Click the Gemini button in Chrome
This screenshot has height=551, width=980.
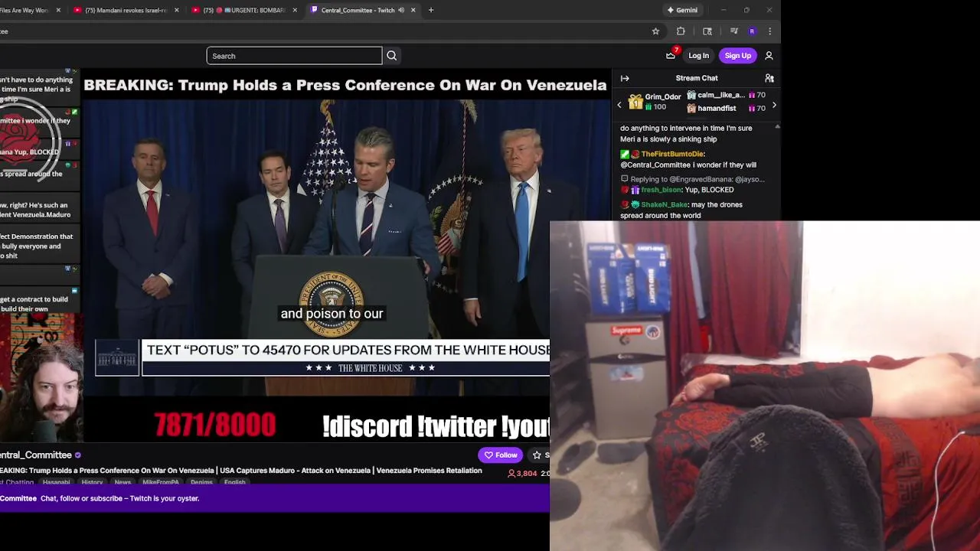tap(682, 10)
